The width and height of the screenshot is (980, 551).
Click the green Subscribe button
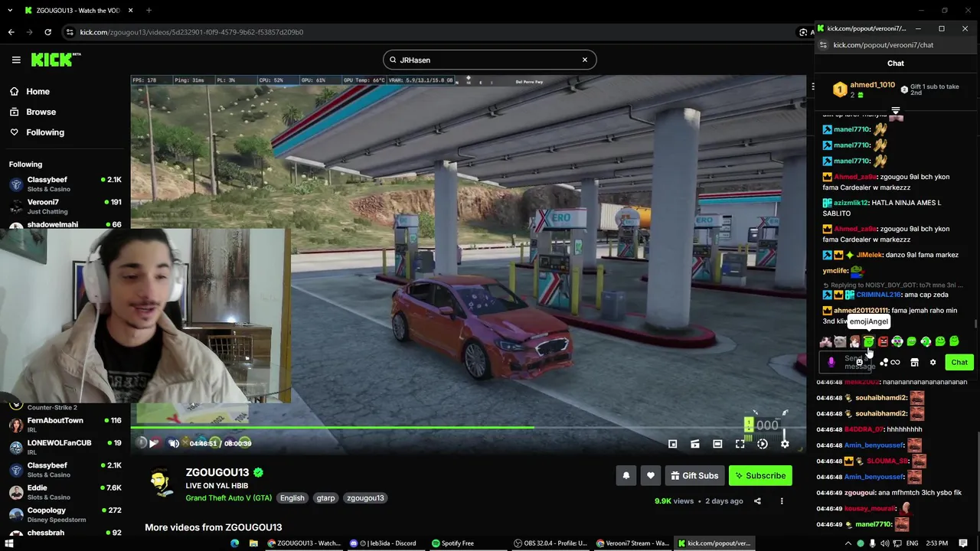pos(760,475)
